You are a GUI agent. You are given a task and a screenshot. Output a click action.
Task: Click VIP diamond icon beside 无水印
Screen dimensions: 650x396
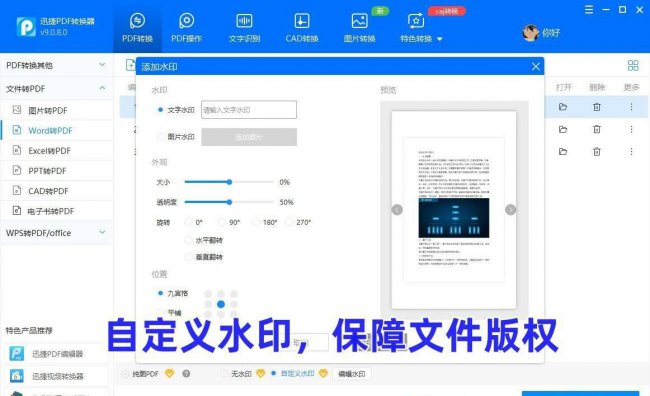(x=260, y=374)
